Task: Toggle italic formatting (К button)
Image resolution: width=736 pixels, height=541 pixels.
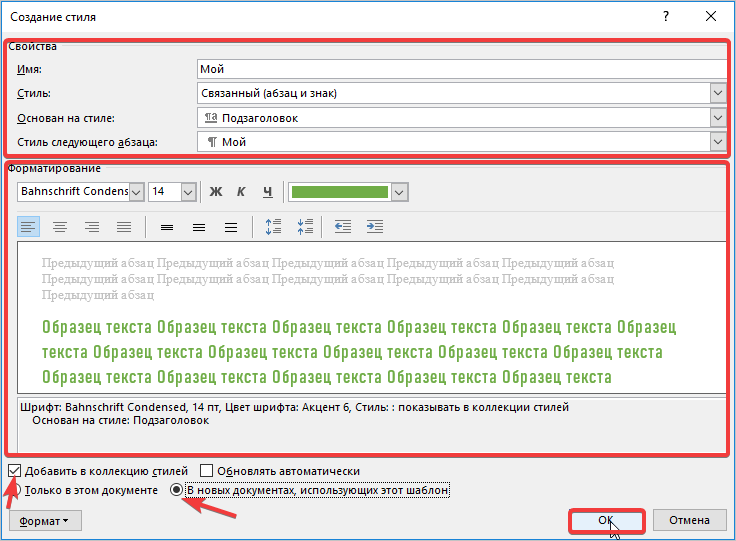Action: [241, 192]
